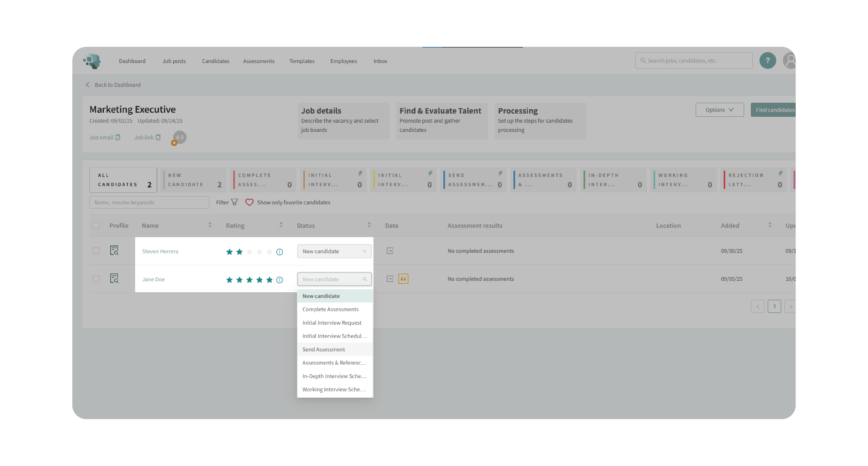Click rating info icon for Steven Herrera
Screen dimensions: 868x466
(279, 252)
